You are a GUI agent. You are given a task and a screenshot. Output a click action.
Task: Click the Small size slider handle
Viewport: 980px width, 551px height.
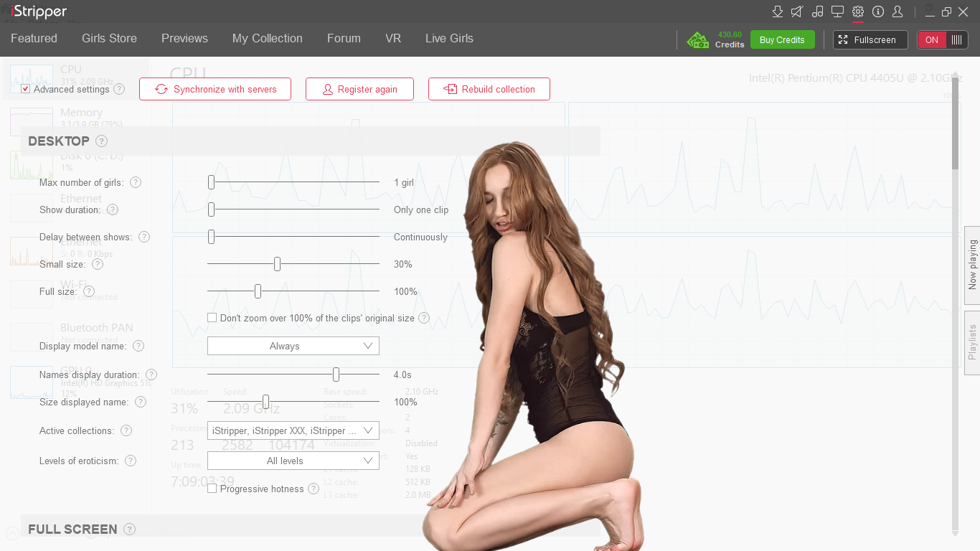tap(277, 264)
